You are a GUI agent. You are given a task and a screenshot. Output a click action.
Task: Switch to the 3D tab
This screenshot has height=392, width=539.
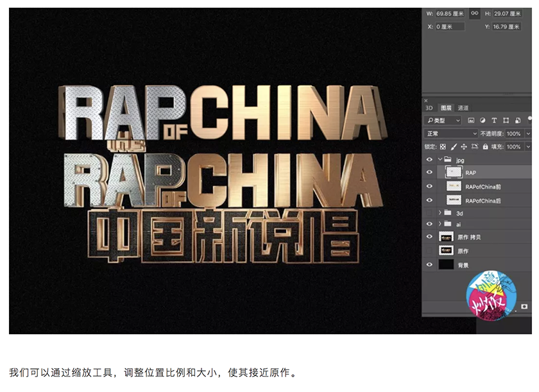point(429,108)
